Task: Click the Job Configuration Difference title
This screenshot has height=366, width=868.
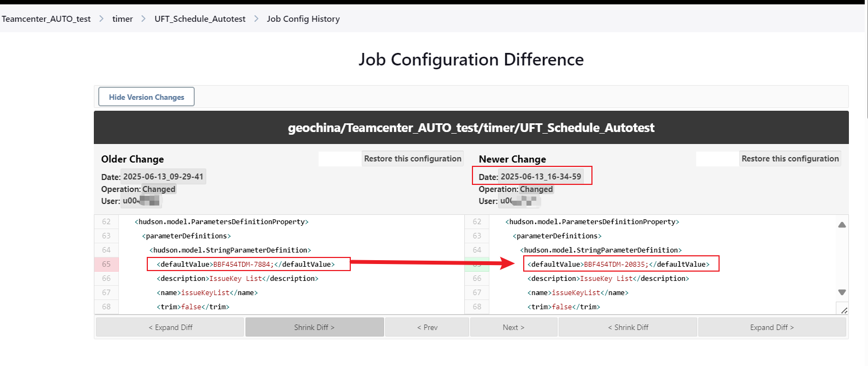Action: point(471,59)
